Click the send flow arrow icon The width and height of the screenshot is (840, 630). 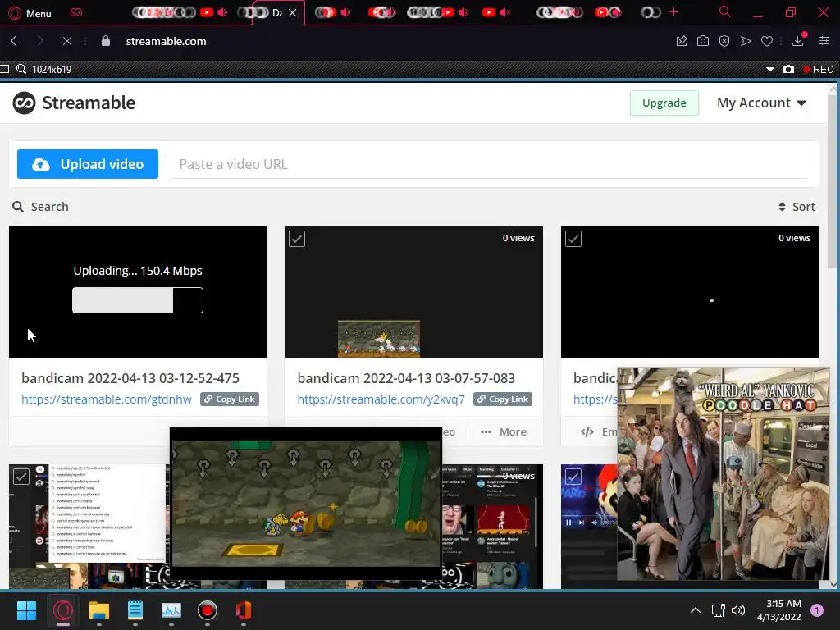tap(746, 41)
